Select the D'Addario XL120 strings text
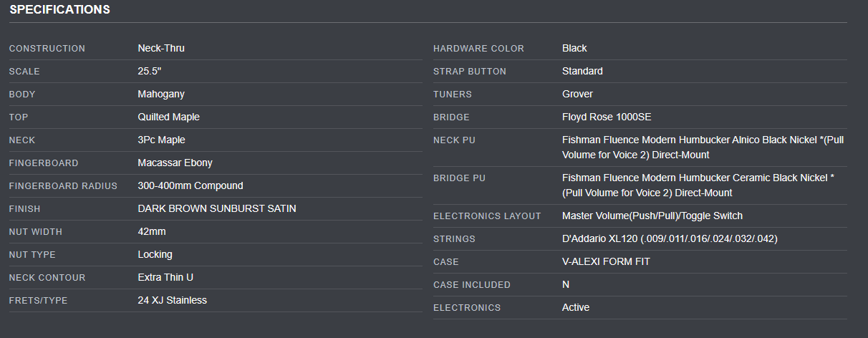Image resolution: width=868 pixels, height=338 pixels. click(x=670, y=238)
